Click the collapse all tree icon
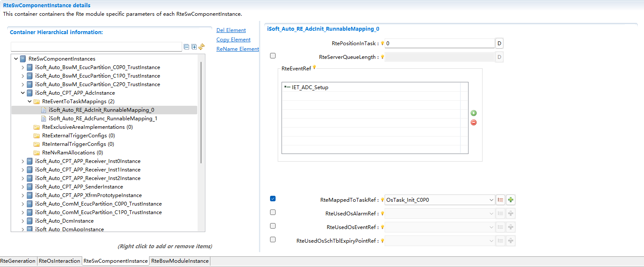644x267 pixels. 187,47
